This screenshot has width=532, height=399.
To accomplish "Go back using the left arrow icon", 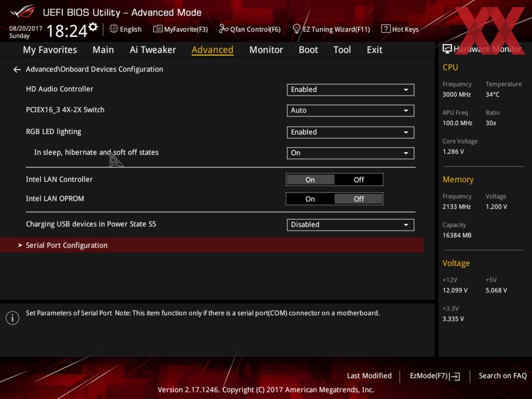I will (17, 69).
